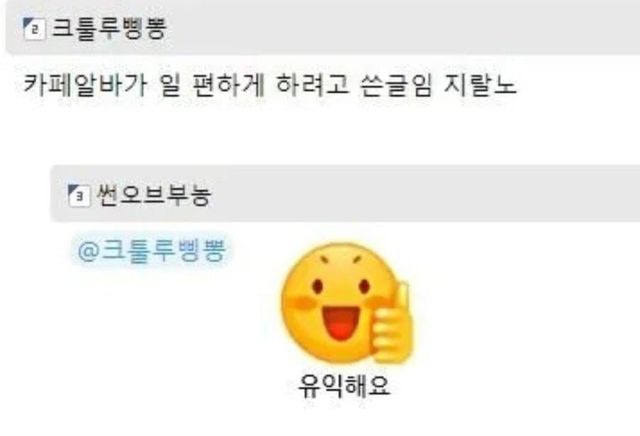Click the word 하려고 in the comment
The width and height of the screenshot is (640, 436).
coord(312,85)
